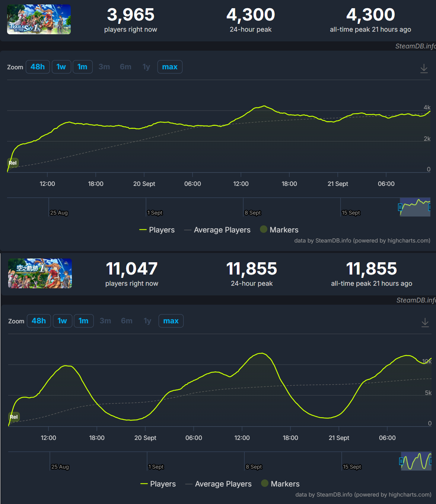Click the 4,300 24-hour peak stat
The height and width of the screenshot is (504, 436).
(x=251, y=20)
